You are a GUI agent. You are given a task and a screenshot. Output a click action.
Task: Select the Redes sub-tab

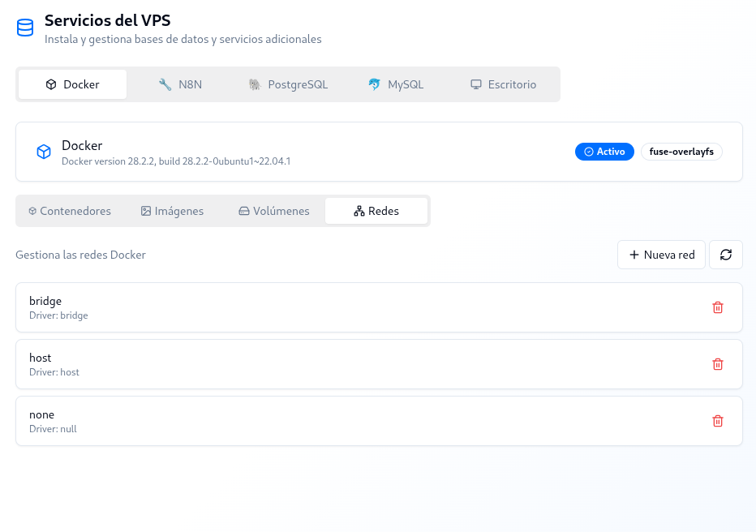[376, 211]
